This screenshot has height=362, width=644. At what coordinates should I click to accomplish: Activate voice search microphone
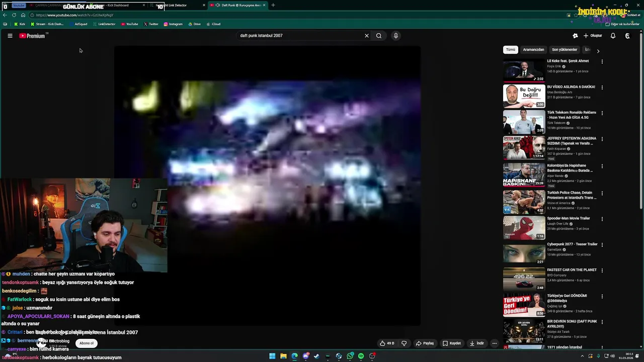(x=396, y=36)
